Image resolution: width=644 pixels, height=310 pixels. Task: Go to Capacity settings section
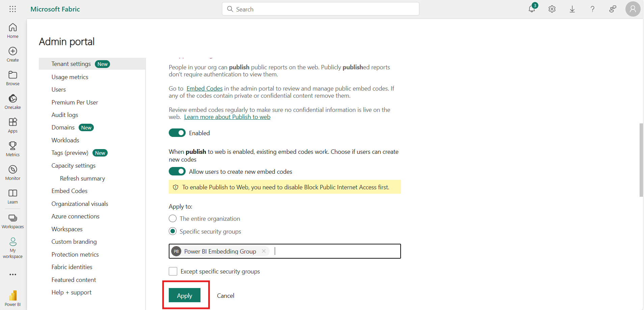(x=74, y=166)
